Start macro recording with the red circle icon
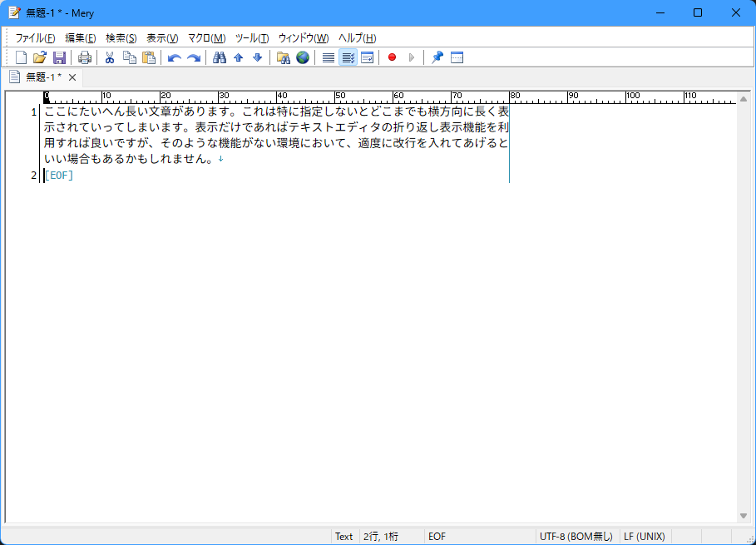The width and height of the screenshot is (756, 545). tap(390, 57)
